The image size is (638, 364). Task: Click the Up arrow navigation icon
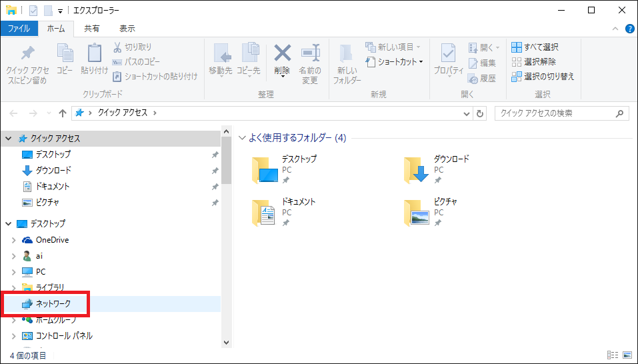click(x=63, y=113)
